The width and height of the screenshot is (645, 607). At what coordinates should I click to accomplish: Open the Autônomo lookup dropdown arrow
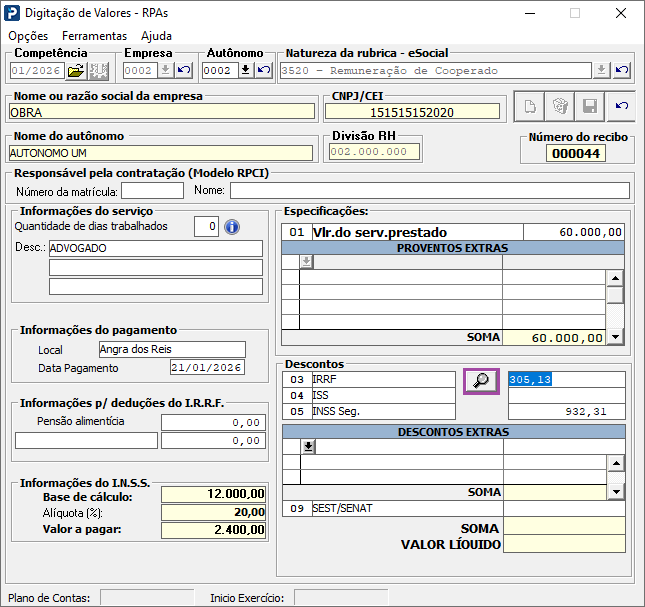click(246, 70)
